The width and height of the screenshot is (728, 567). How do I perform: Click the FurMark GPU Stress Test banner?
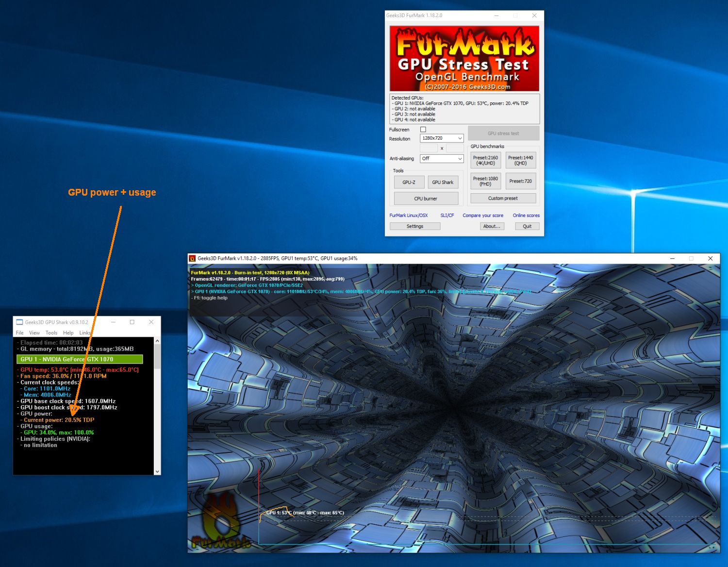click(x=464, y=59)
